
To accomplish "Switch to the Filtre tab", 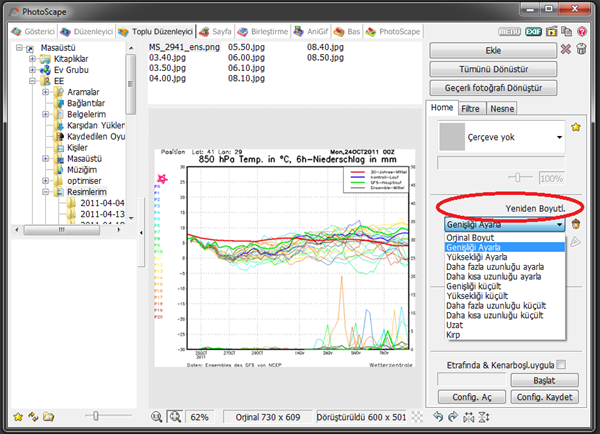I will tap(470, 107).
